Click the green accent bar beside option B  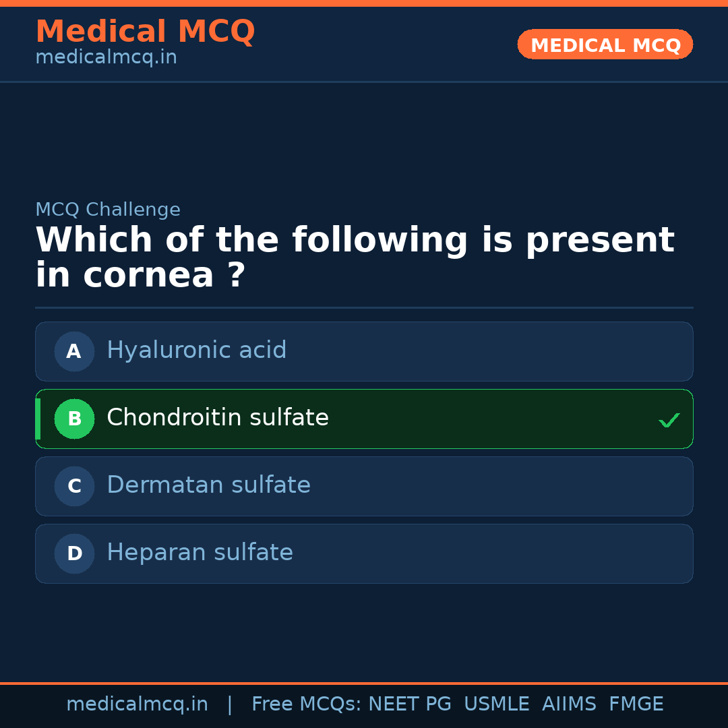[x=37, y=419]
